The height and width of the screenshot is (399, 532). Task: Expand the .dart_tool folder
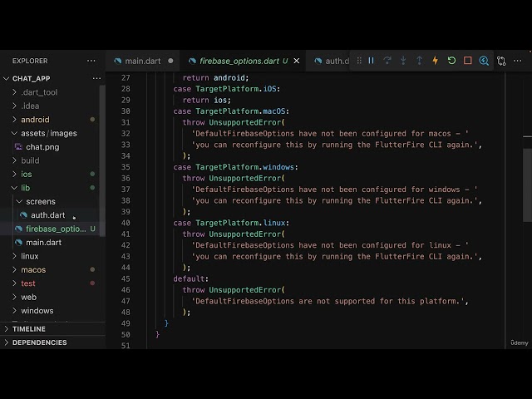[x=39, y=92]
